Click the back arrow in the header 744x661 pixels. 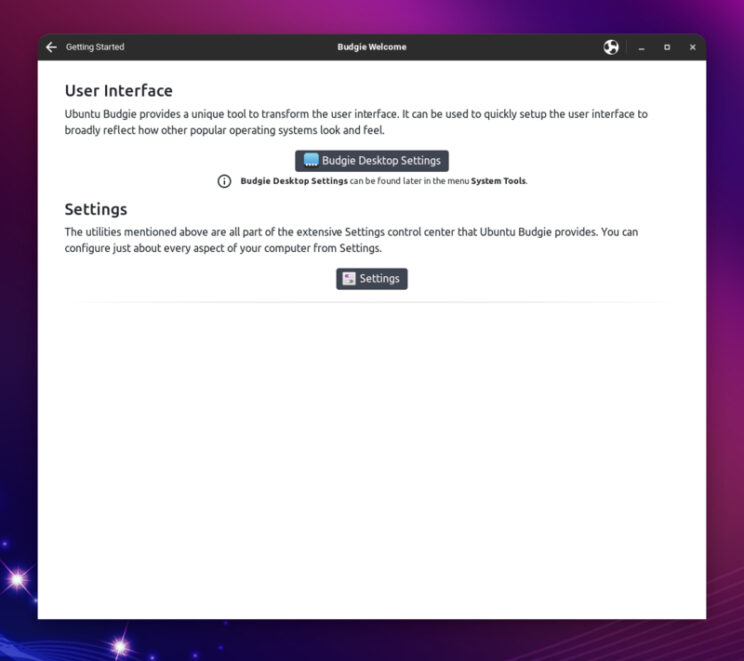(x=52, y=47)
